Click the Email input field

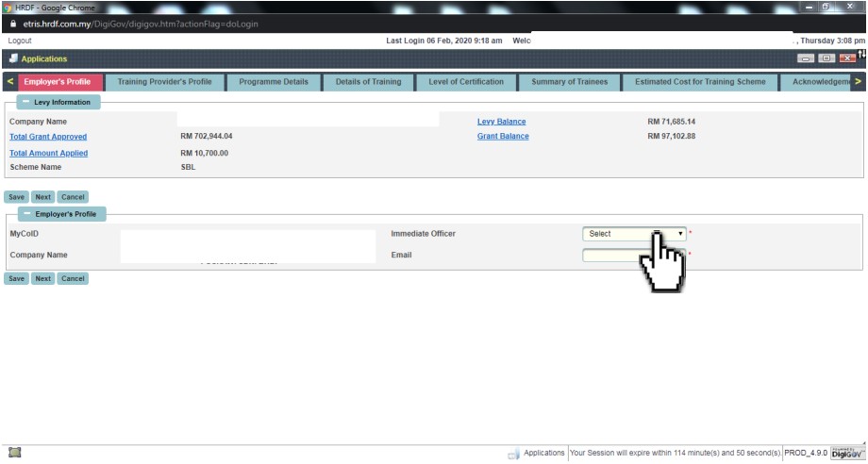(x=623, y=256)
